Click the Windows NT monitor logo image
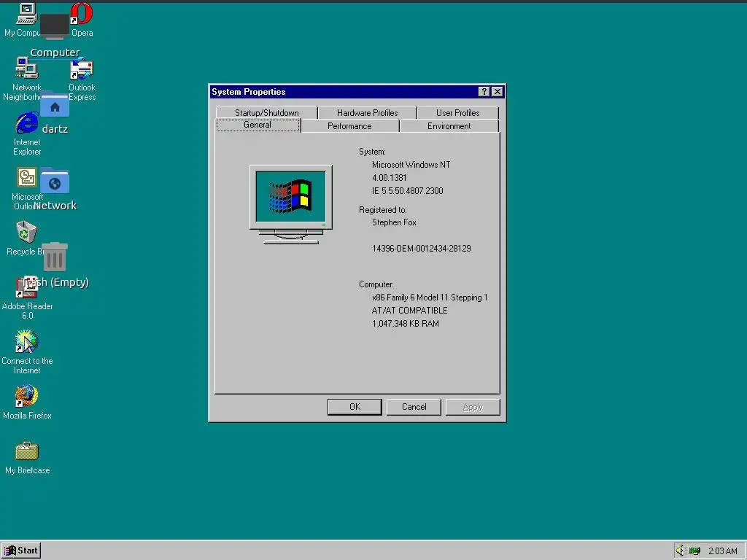 coord(290,205)
